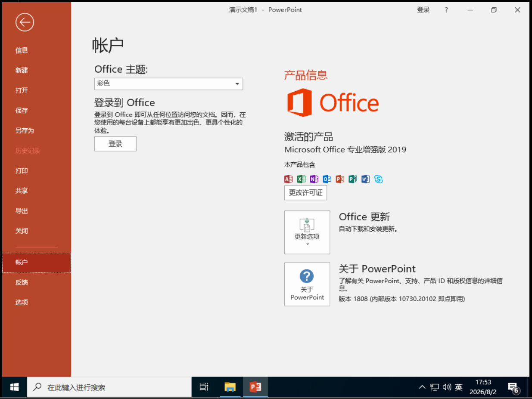Viewport: 532px width, 399px height.
Task: Click the Publisher product icon
Action: (x=353, y=179)
